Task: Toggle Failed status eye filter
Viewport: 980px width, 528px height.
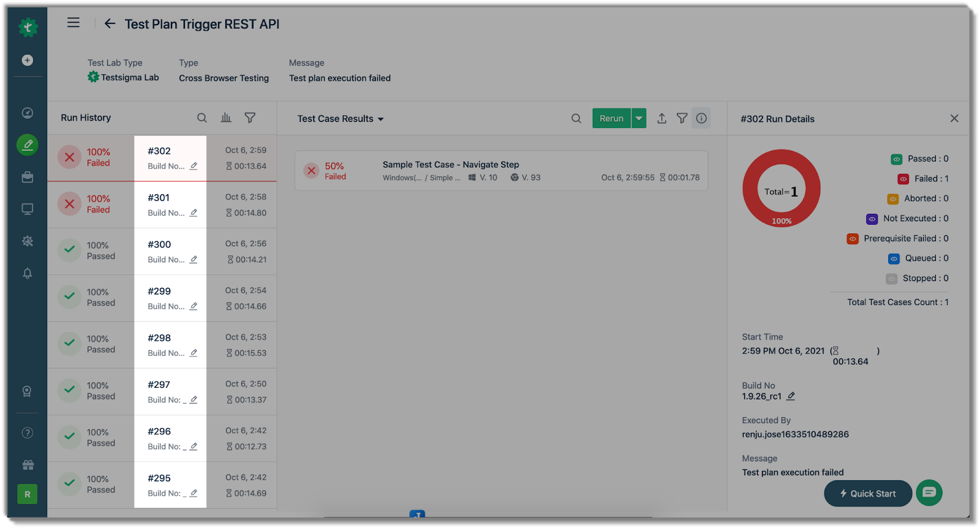Action: [x=903, y=179]
